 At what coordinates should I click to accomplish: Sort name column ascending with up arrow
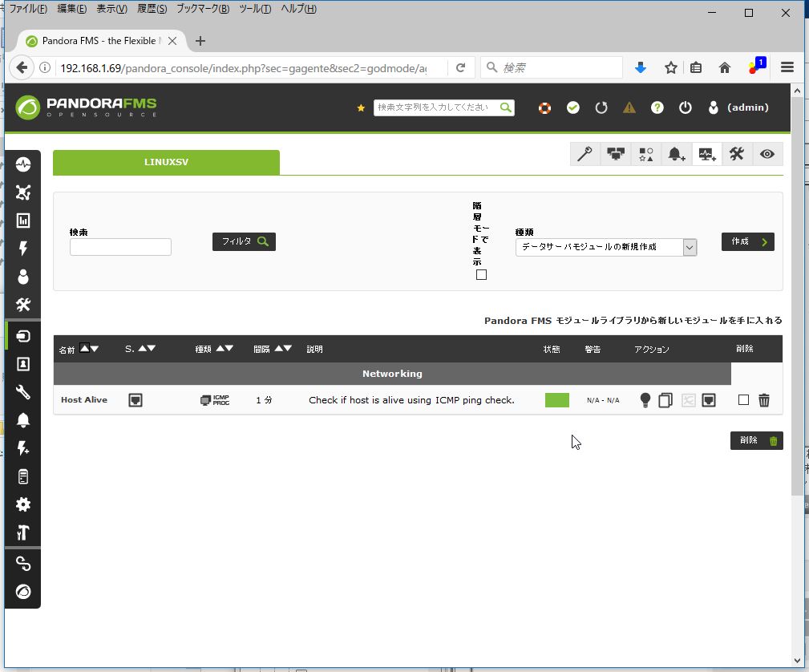pyautogui.click(x=85, y=347)
